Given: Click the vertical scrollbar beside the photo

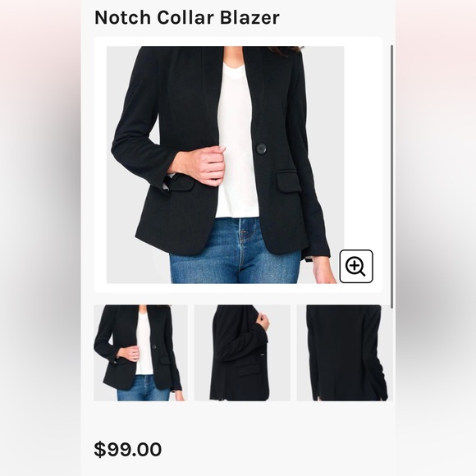Looking at the screenshot, I should (x=391, y=176).
